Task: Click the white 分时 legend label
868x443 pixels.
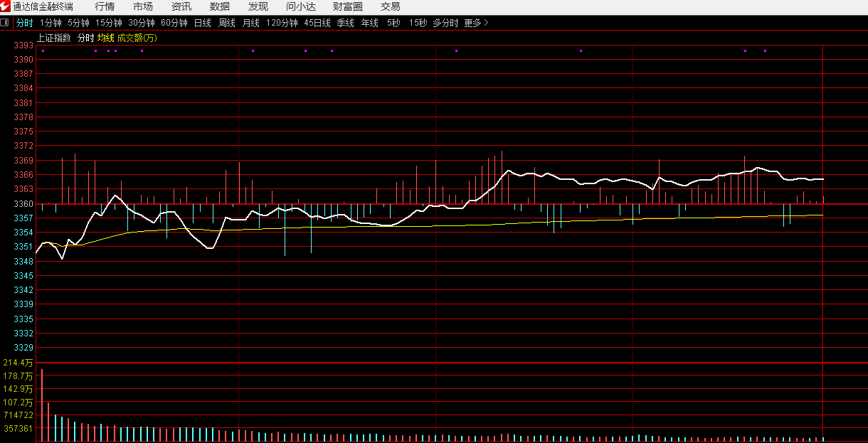Action: tap(85, 38)
